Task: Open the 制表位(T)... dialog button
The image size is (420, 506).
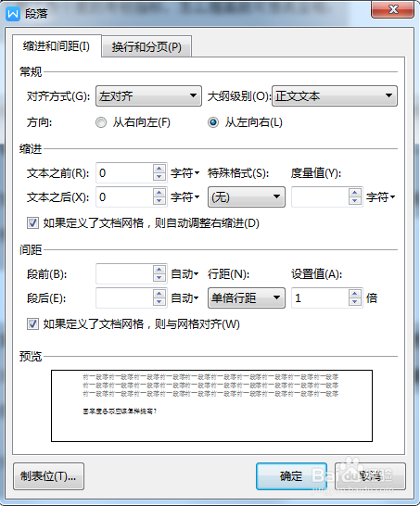Action: [x=48, y=476]
